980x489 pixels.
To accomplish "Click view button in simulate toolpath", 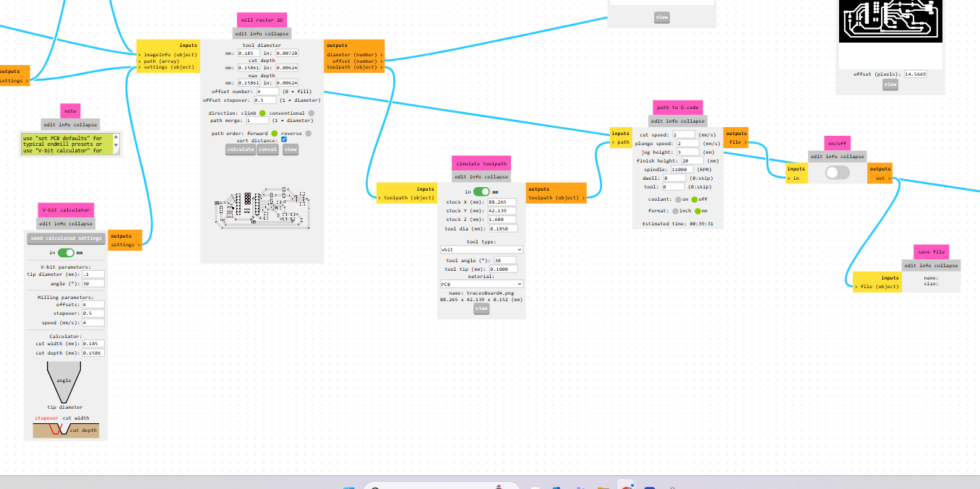I will 481,308.
